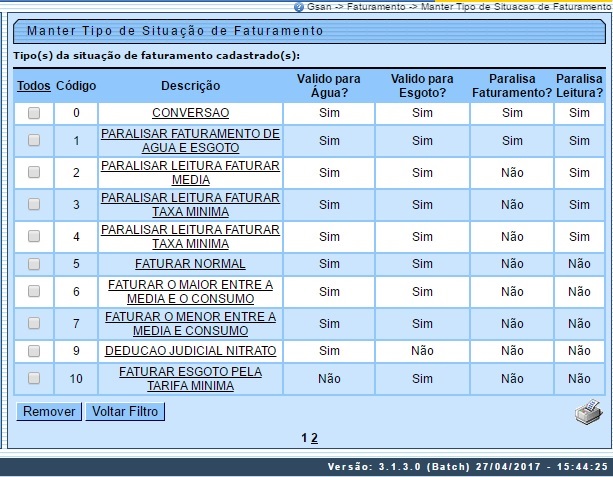Click Não in Valido para Água for code 10
Viewport: 613px width, 477px height.
tap(329, 379)
